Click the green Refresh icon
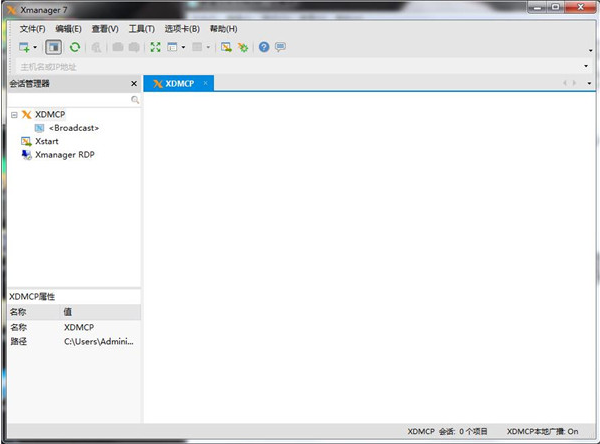The height and width of the screenshot is (444, 600). point(75,47)
